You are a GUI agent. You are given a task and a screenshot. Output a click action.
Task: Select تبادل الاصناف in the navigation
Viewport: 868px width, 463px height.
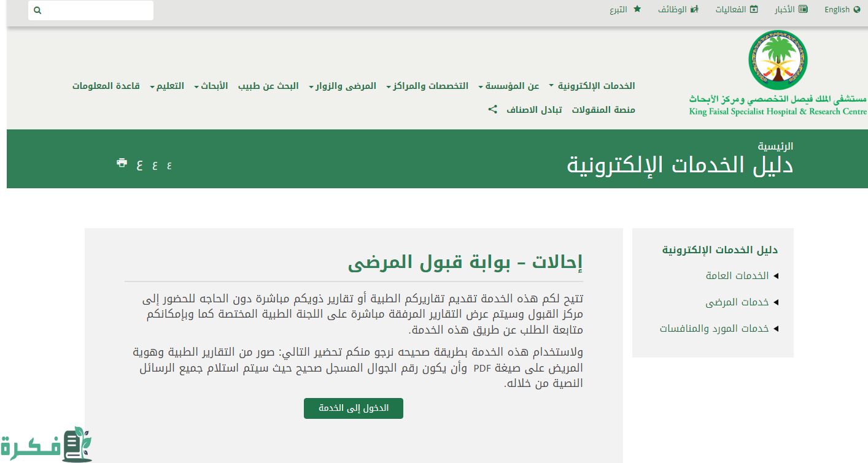pos(534,110)
